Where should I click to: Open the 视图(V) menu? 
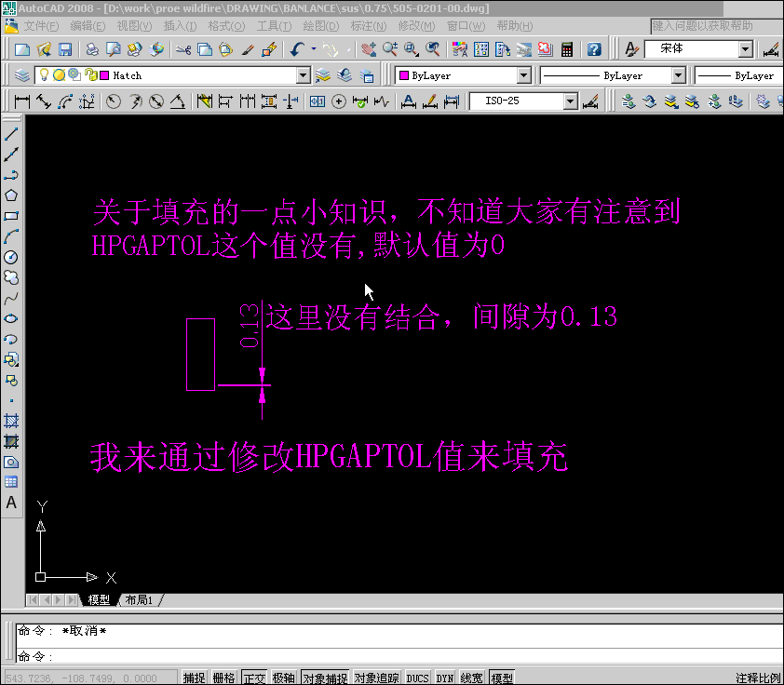point(134,26)
